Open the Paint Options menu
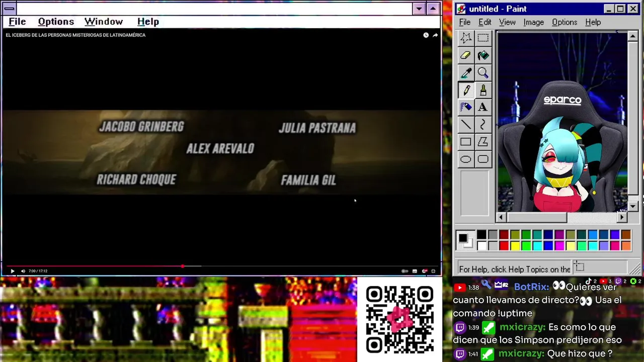This screenshot has height=362, width=644. 565,22
